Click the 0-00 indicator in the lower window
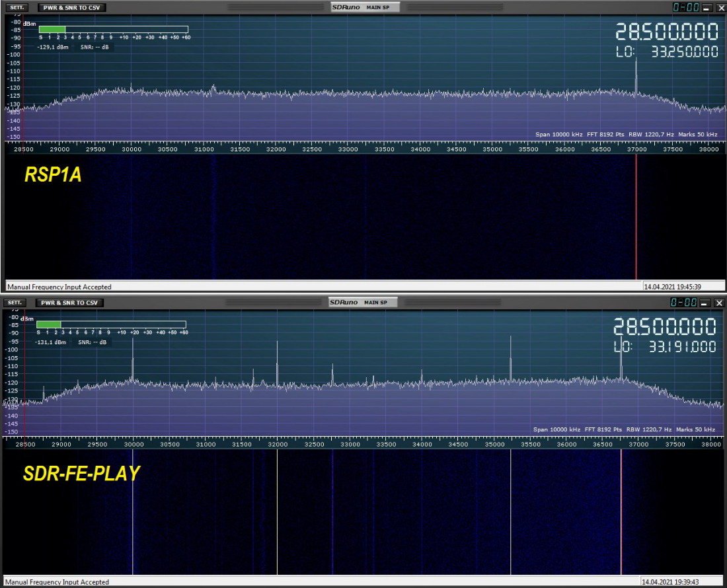 click(x=684, y=303)
